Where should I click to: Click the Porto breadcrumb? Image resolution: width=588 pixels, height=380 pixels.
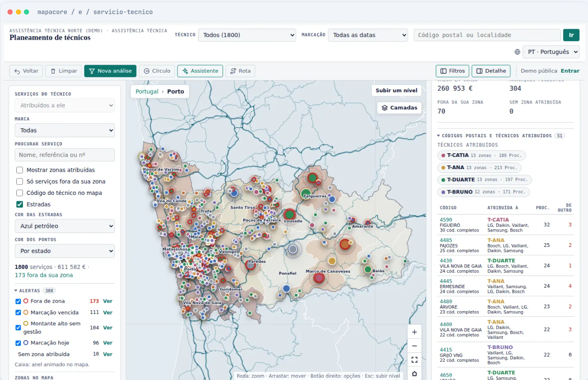point(176,91)
